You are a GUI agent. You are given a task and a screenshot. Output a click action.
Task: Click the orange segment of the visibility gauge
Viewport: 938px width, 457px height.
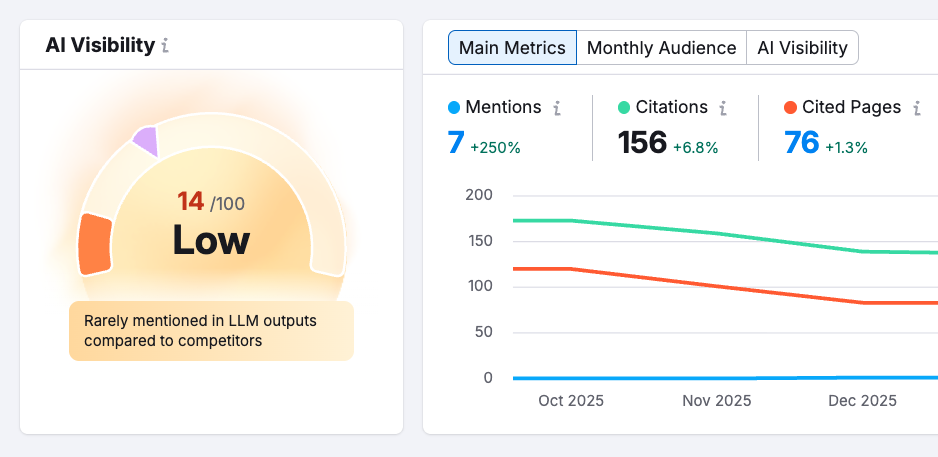coord(95,243)
